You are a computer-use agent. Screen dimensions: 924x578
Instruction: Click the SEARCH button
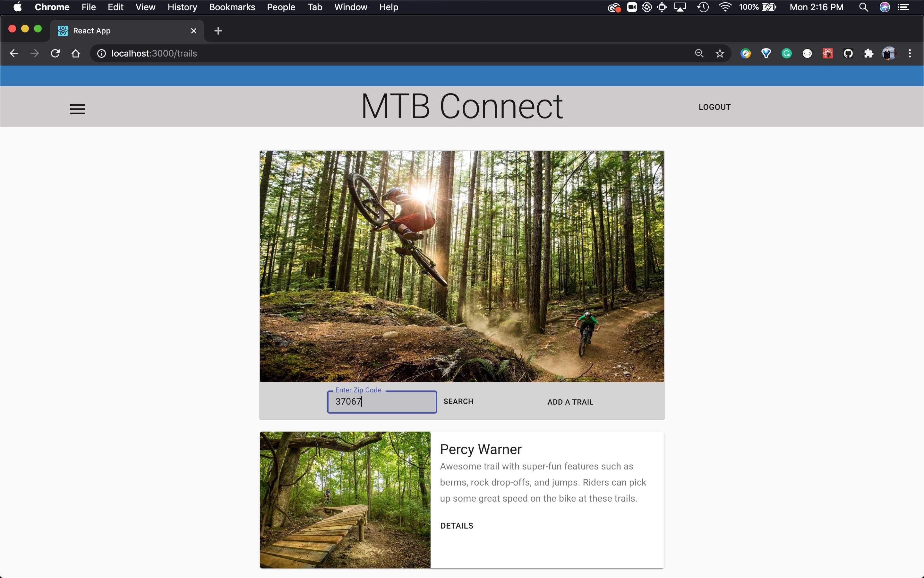click(458, 401)
